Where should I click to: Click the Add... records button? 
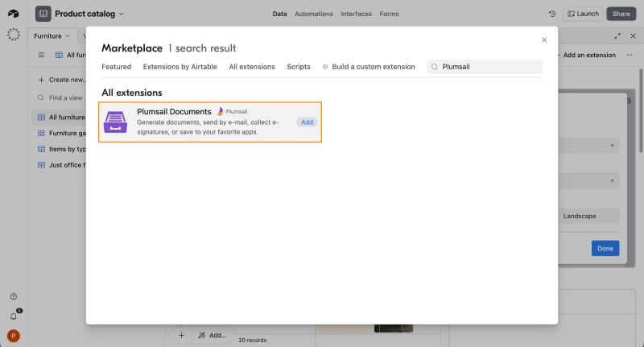(213, 336)
